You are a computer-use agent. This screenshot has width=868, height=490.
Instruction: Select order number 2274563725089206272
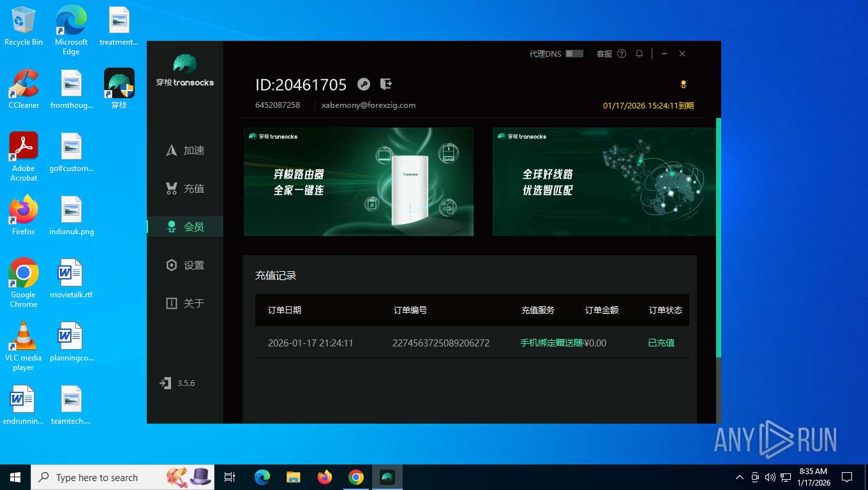tap(441, 343)
